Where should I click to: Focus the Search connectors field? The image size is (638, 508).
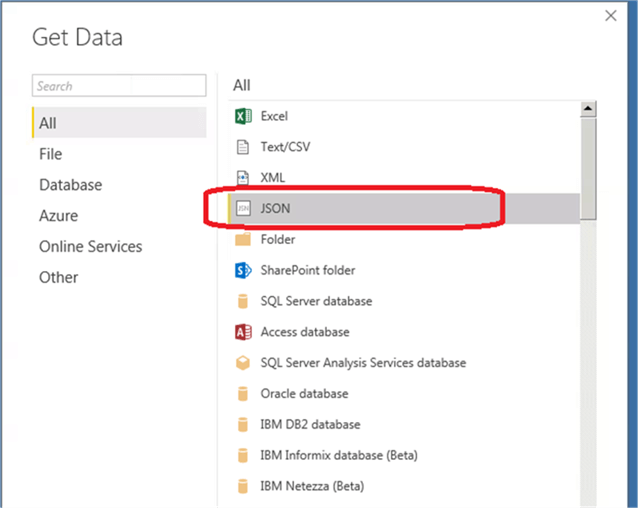(119, 85)
